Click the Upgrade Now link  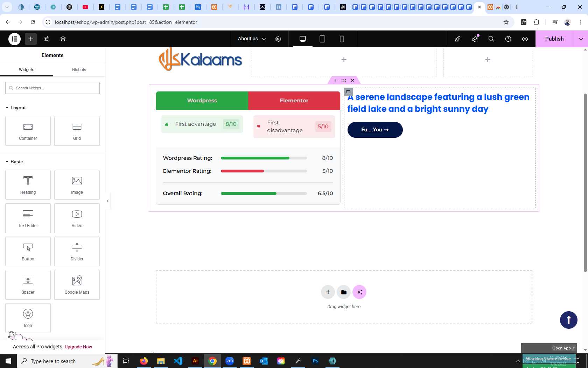coord(78,347)
